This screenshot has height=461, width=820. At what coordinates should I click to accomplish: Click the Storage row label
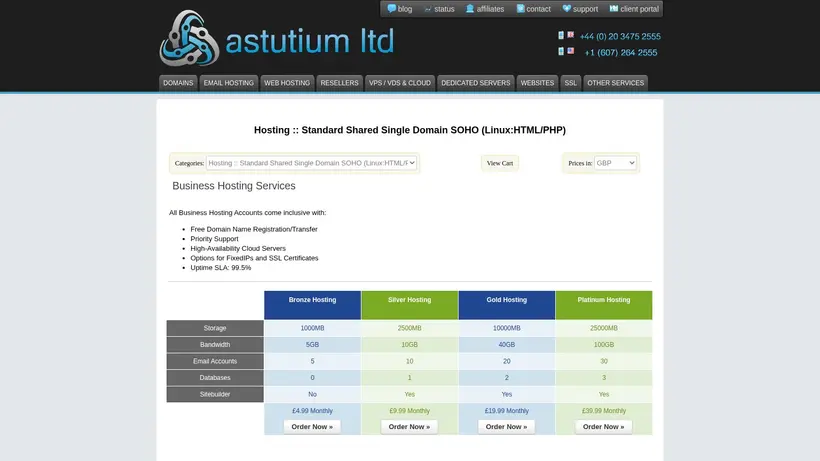pyautogui.click(x=215, y=328)
